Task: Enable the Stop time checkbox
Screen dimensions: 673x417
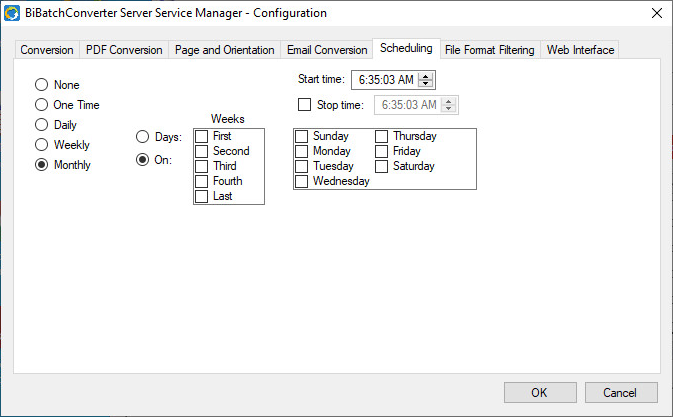Action: 305,104
